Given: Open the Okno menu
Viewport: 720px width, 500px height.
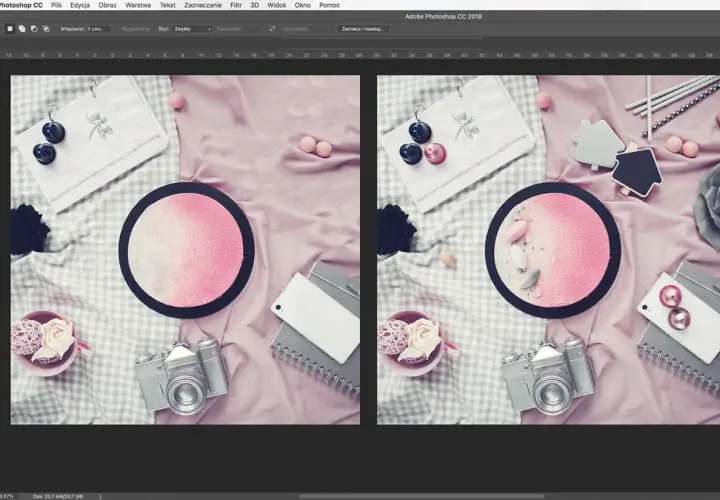Looking at the screenshot, I should (303, 5).
